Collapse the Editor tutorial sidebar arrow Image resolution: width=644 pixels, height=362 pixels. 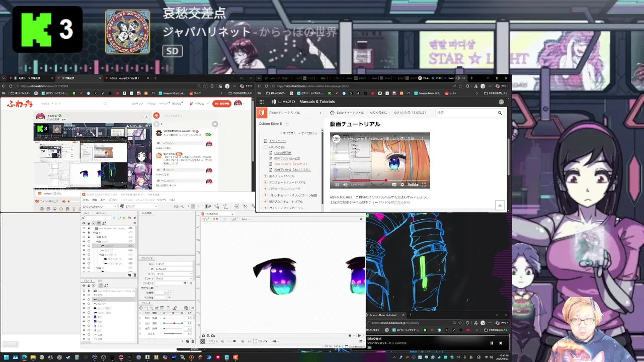[320, 113]
